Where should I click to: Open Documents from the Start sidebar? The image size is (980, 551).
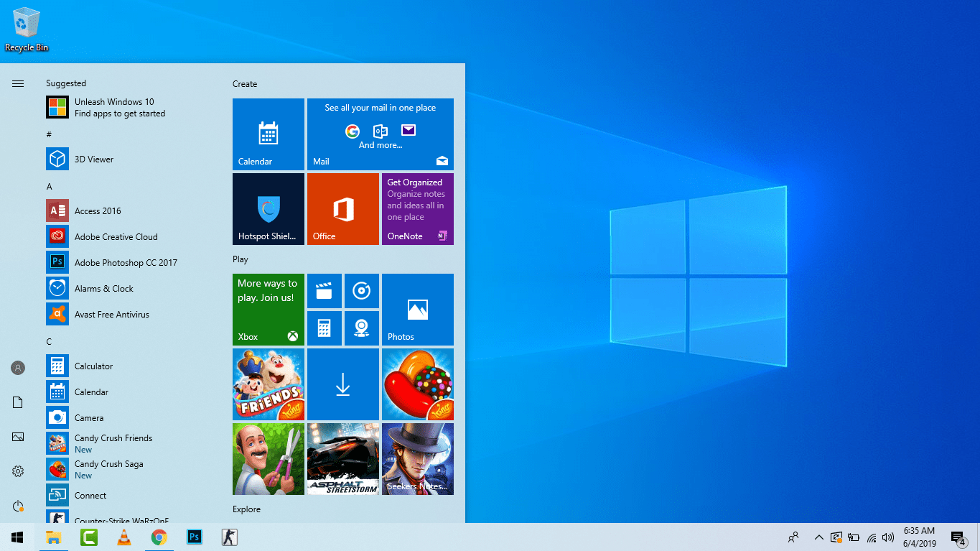click(x=18, y=402)
